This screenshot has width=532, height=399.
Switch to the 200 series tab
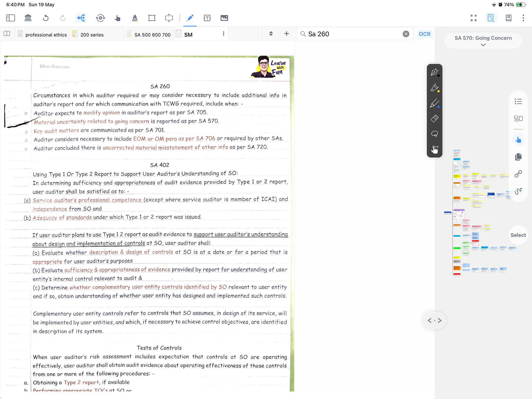(92, 35)
